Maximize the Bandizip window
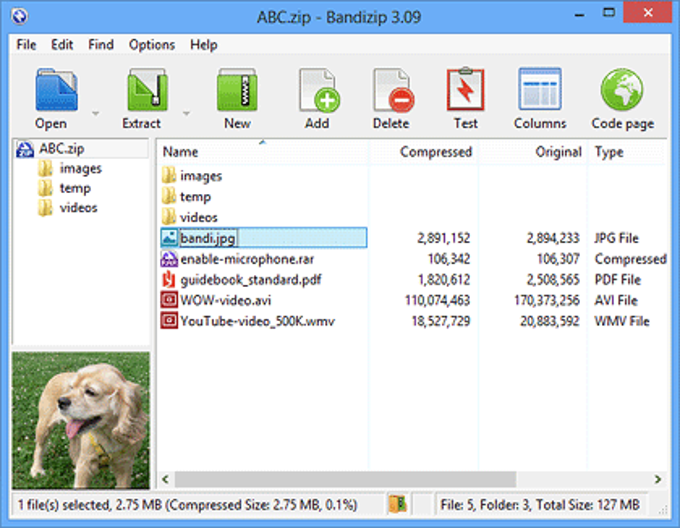The width and height of the screenshot is (680, 528). tap(609, 13)
